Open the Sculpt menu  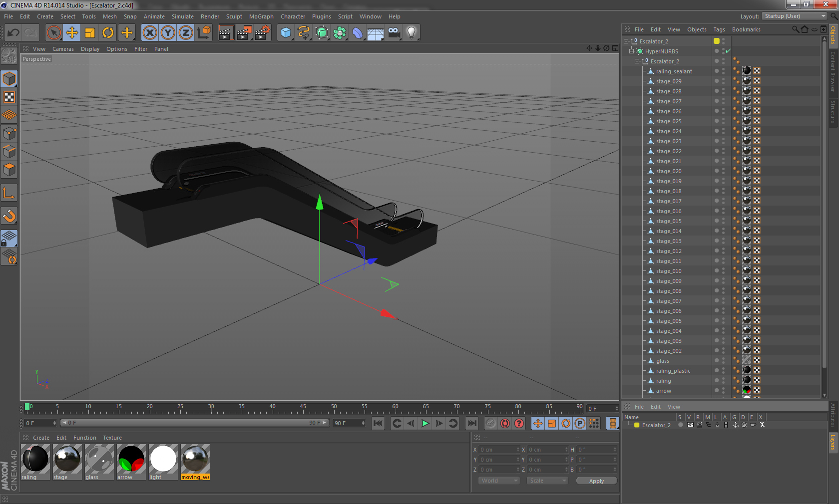click(x=234, y=16)
